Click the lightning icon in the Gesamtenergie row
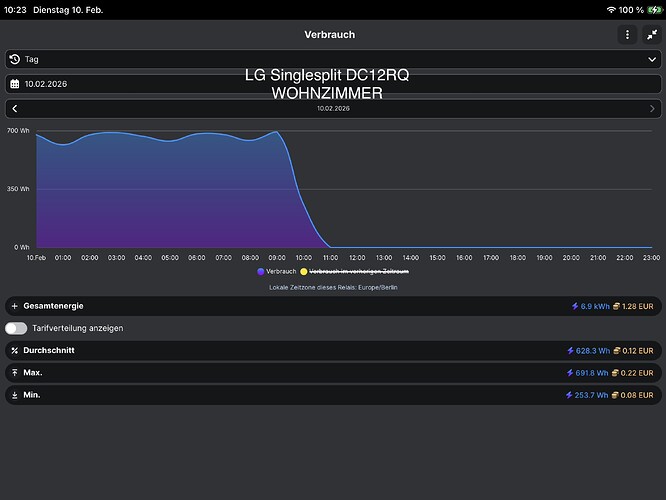The width and height of the screenshot is (666, 500). 575,306
